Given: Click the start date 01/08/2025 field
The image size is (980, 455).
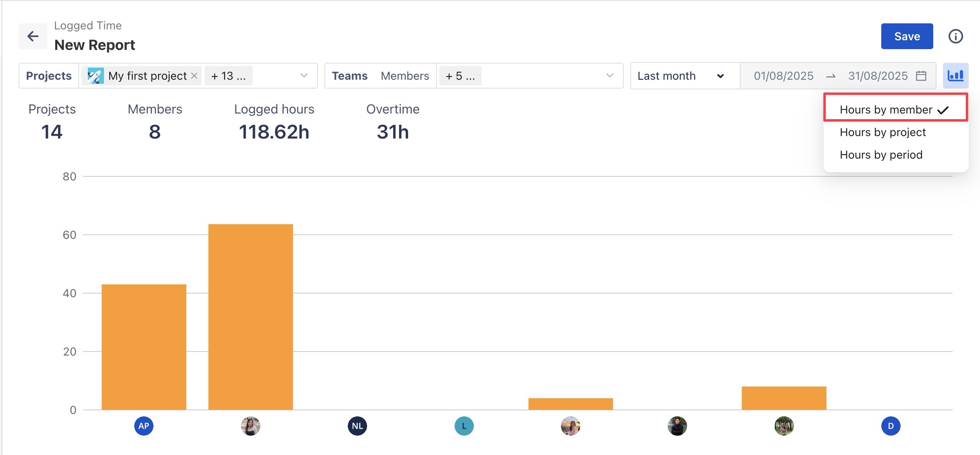Looking at the screenshot, I should coord(783,76).
